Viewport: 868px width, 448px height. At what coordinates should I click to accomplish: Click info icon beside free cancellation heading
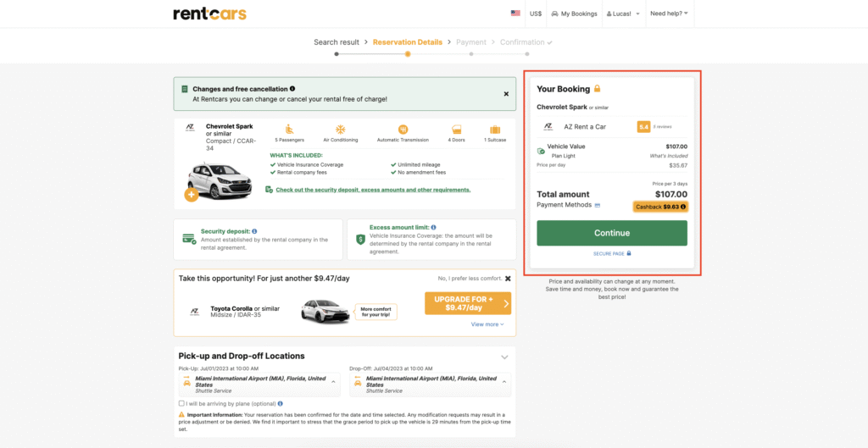coord(292,89)
